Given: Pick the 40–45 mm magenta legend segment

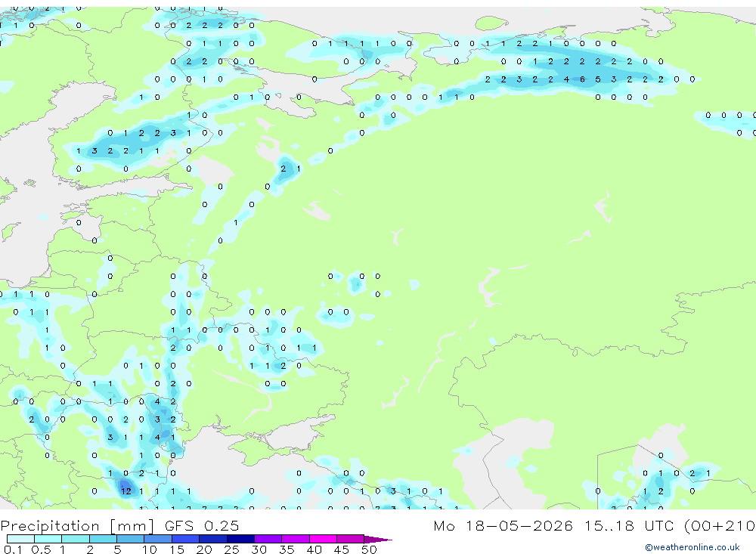Looking at the screenshot, I should click(323, 539).
